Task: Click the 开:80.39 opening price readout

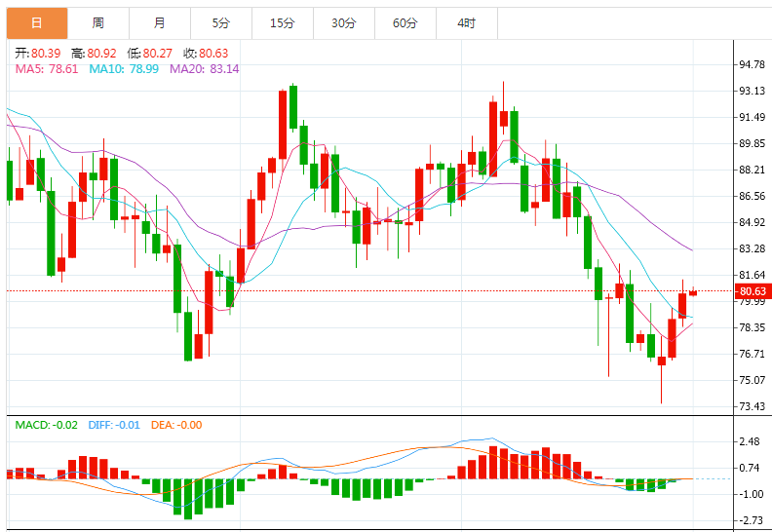Action: pyautogui.click(x=38, y=54)
